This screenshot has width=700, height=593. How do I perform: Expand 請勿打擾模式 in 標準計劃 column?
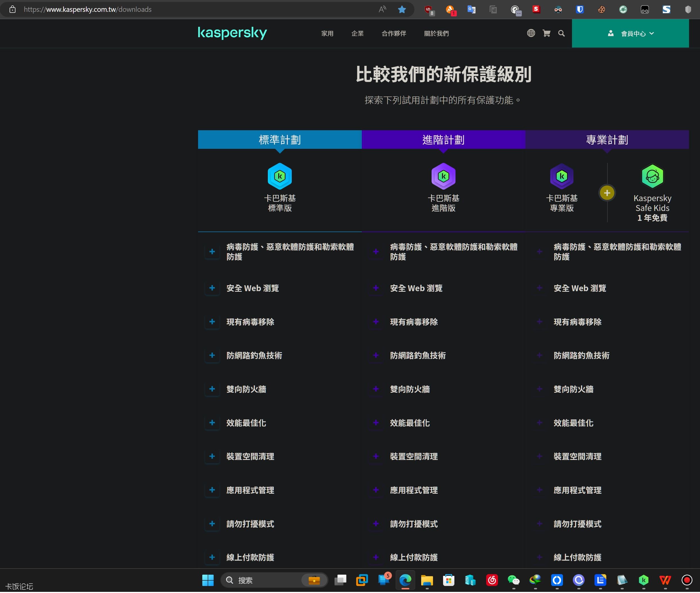point(212,524)
